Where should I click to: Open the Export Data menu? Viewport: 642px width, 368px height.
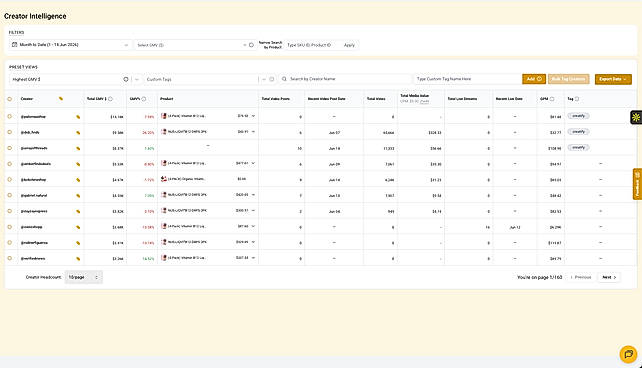(x=613, y=79)
